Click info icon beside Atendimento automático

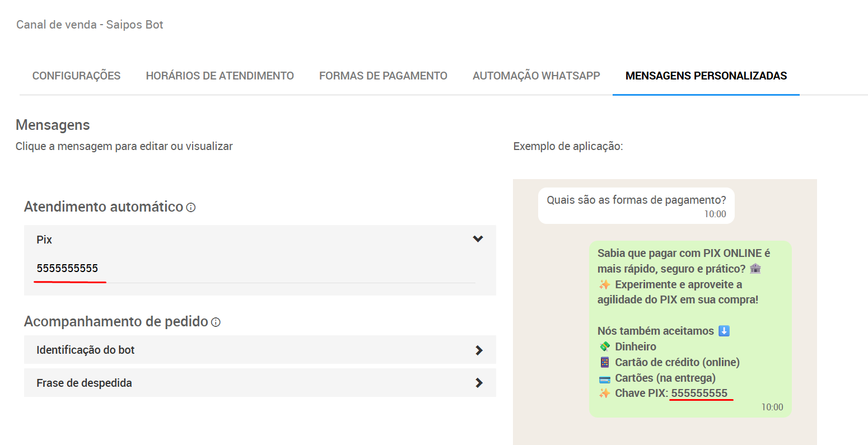tap(191, 208)
